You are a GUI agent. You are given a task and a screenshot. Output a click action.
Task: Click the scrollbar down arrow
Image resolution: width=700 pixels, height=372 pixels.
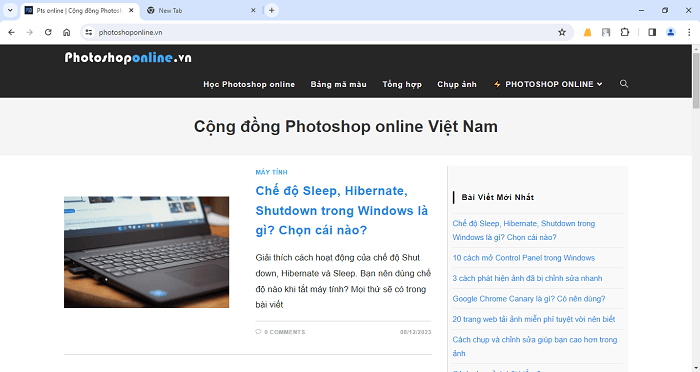point(696,368)
